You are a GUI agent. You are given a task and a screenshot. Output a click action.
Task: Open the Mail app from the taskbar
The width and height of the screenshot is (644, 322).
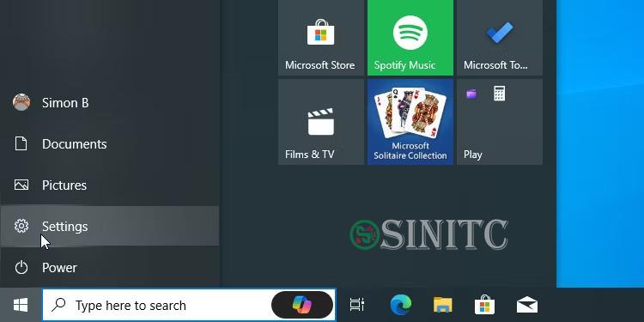coord(527,305)
